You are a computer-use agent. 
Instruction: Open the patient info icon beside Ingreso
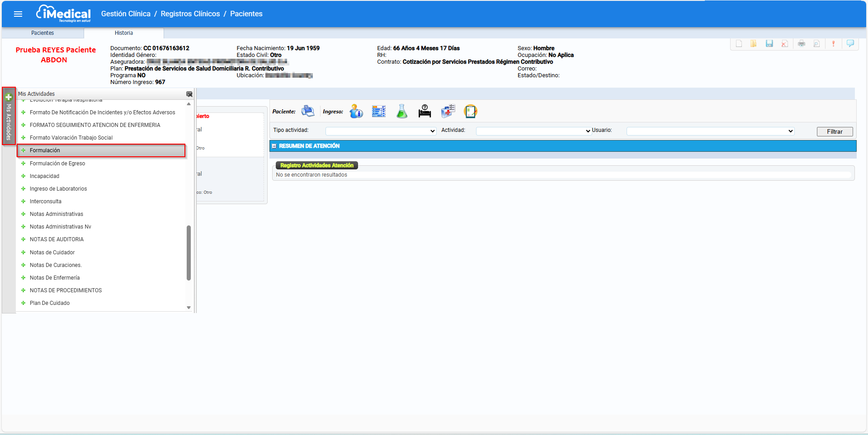click(356, 111)
